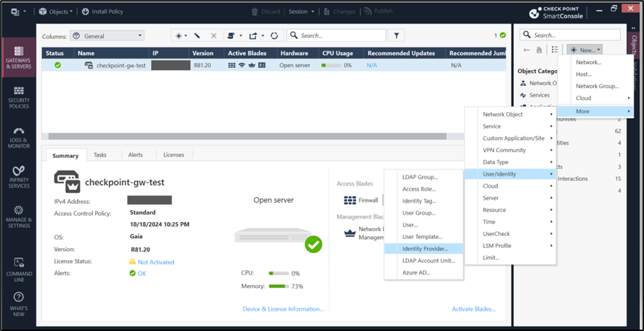Click the gateways search field
644x331 pixels.
point(340,36)
